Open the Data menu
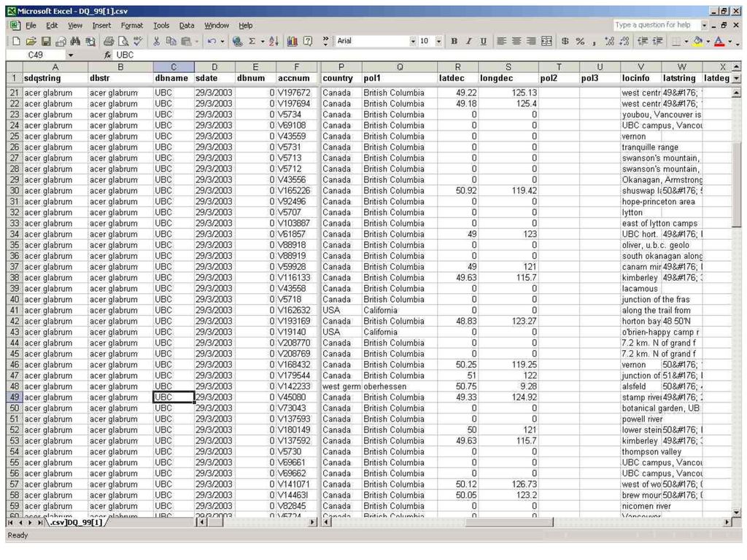 coord(187,26)
